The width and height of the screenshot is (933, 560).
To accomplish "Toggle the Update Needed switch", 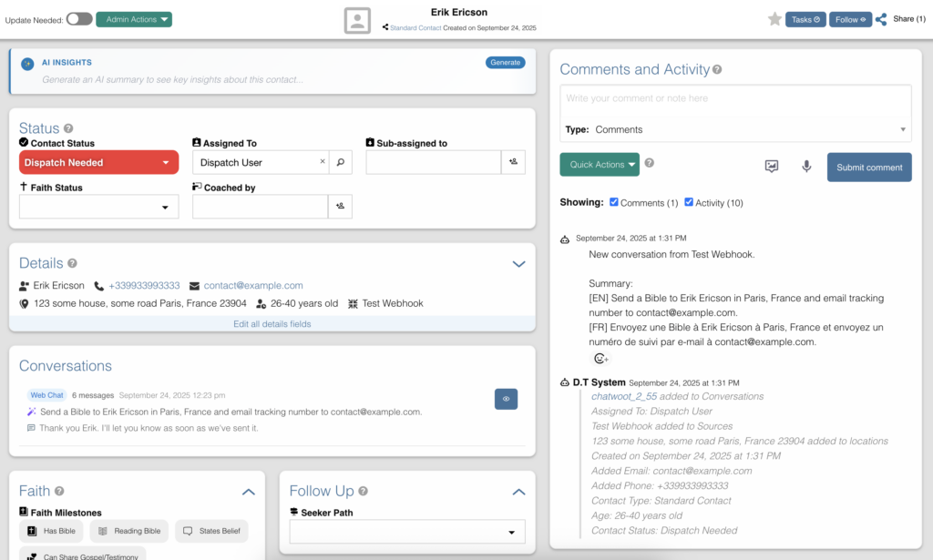I will (x=79, y=19).
